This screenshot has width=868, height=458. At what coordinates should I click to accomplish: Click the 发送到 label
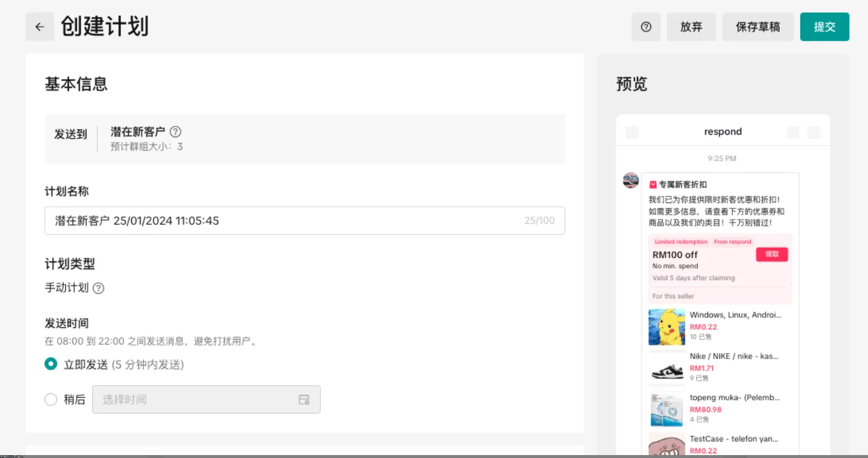(x=71, y=134)
